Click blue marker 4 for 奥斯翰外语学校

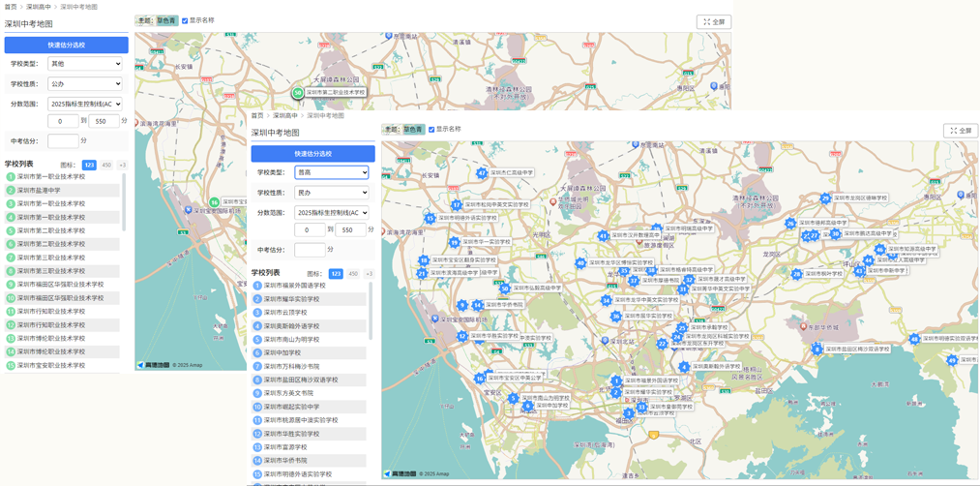point(684,367)
